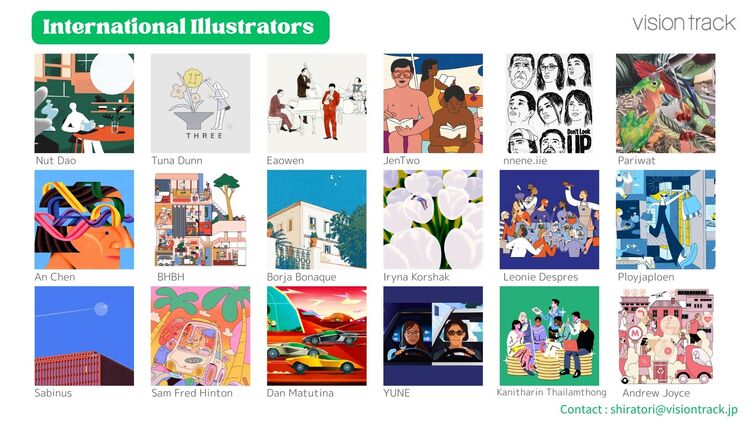The width and height of the screenshot is (750, 422).
Task: Click Borja Bonaque's white villa artwork
Action: click(317, 220)
